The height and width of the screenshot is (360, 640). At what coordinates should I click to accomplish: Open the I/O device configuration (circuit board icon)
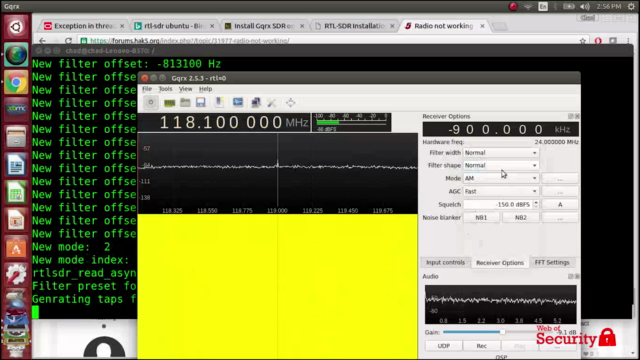pyautogui.click(x=169, y=103)
